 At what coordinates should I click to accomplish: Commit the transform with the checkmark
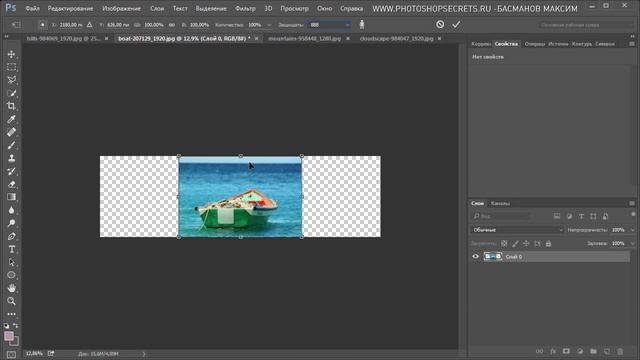click(x=456, y=24)
